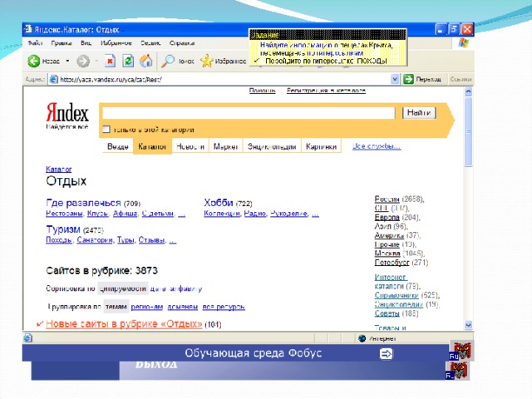Click the IE icon in the title bar
Image resolution: width=532 pixels, height=399 pixels.
click(28, 30)
